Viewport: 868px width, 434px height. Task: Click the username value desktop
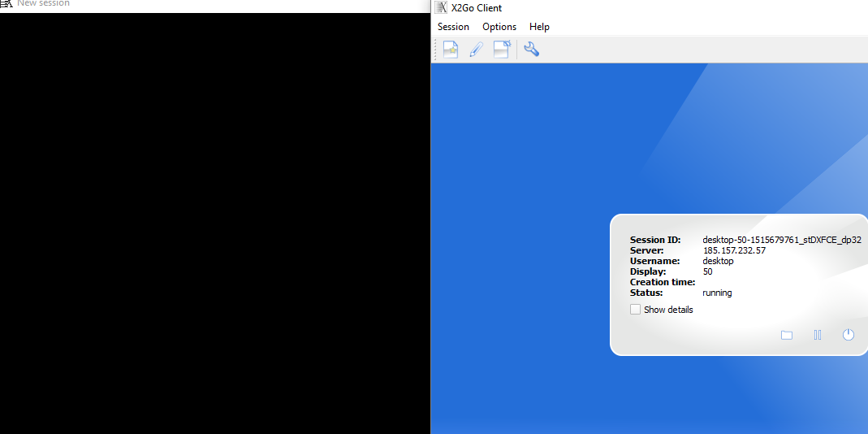[718, 261]
